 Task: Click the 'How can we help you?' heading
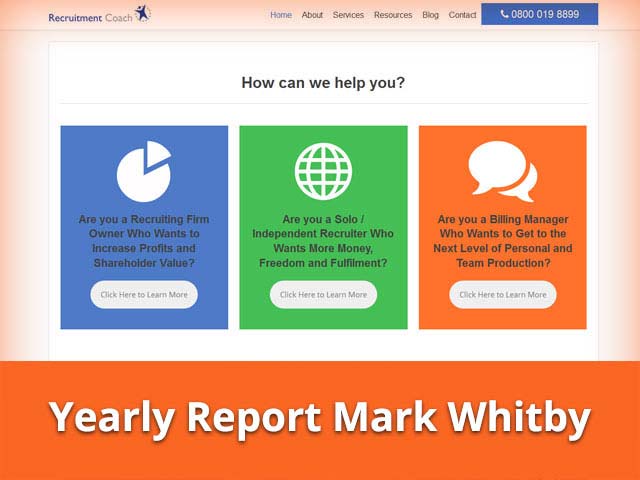coord(323,83)
